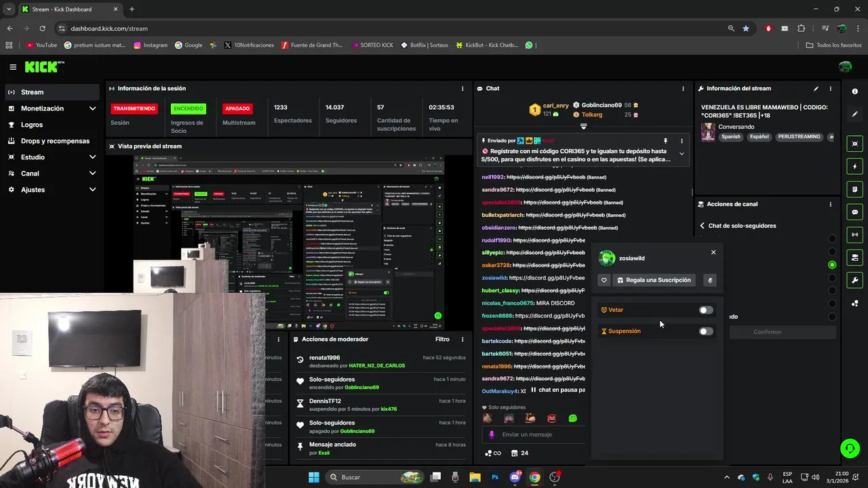Expand the Monetización sidebar section
Screen dimensions: 868x488
(x=93, y=108)
